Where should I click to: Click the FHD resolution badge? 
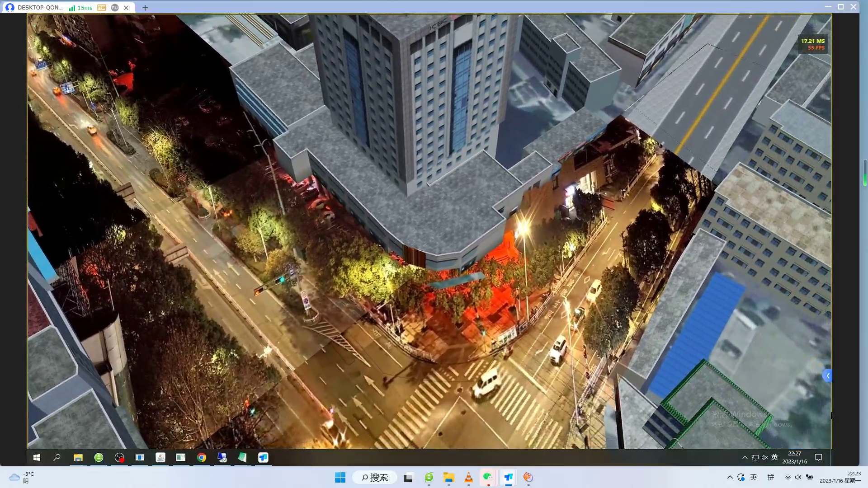point(102,8)
